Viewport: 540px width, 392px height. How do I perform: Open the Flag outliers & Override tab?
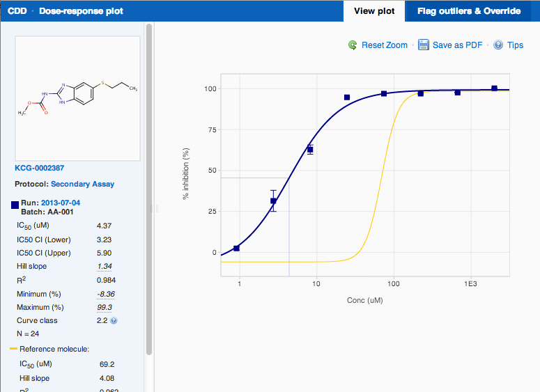click(468, 11)
